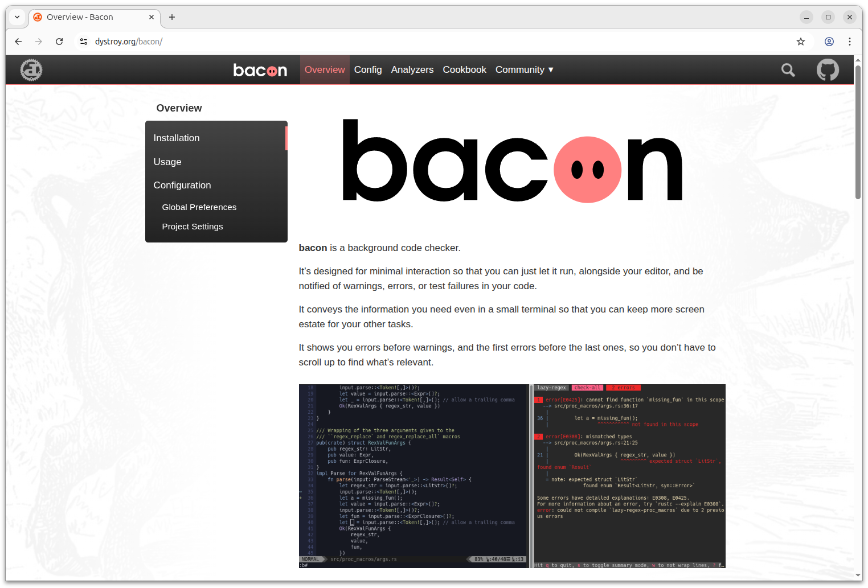Expand the Community dropdown menu

coord(524,69)
